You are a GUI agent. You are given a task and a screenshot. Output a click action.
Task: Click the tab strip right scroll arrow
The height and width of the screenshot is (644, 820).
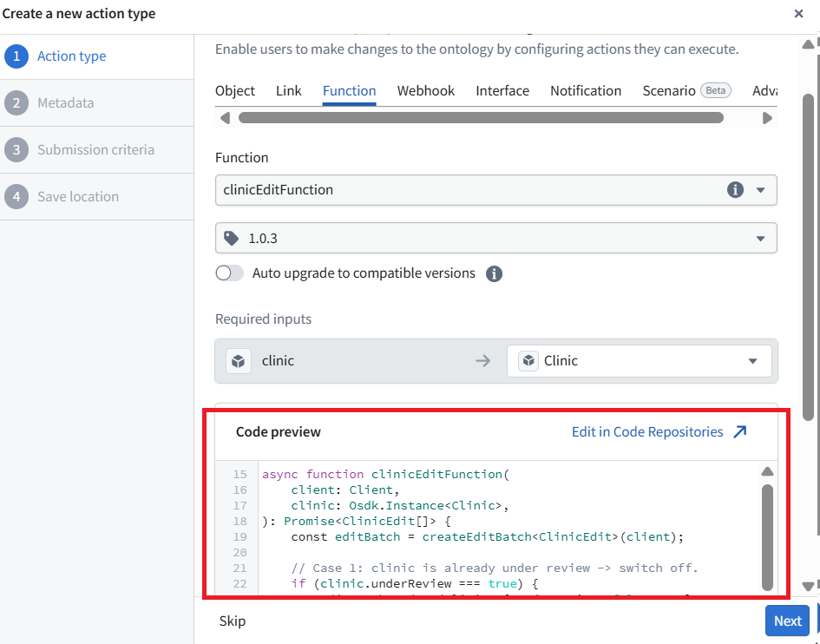767,118
